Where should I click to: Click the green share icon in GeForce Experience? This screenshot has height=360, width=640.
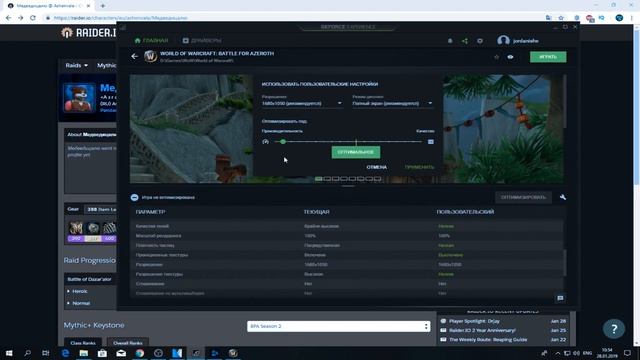tap(465, 41)
